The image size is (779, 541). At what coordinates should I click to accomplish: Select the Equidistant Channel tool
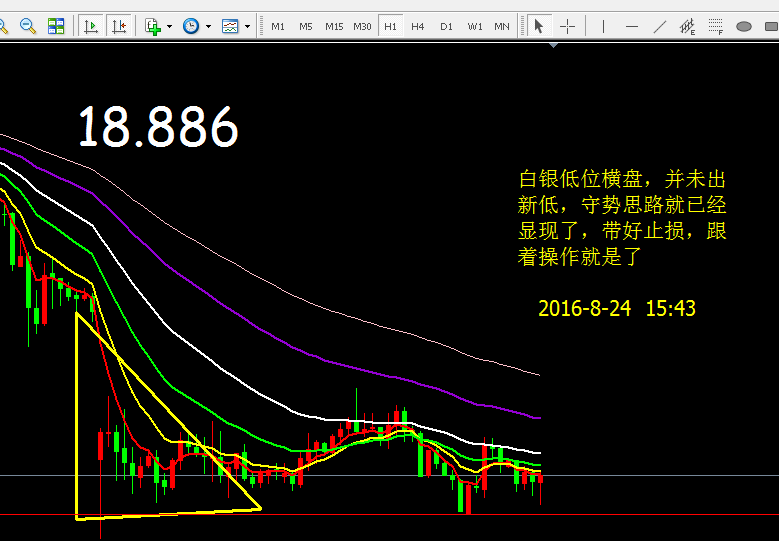pos(688,26)
